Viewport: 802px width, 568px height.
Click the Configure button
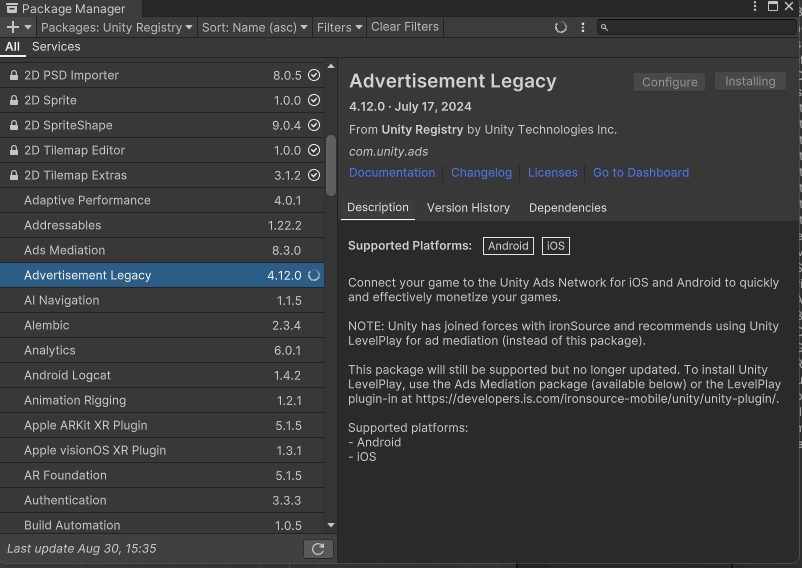coord(670,82)
